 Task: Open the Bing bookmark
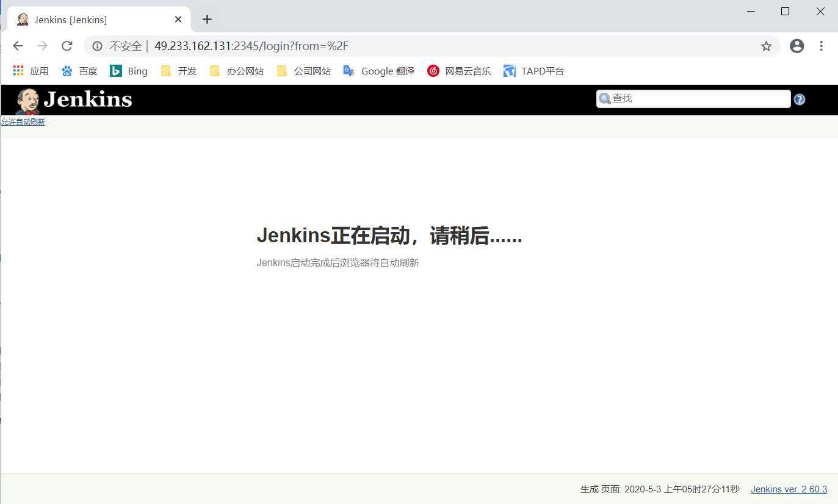point(129,71)
